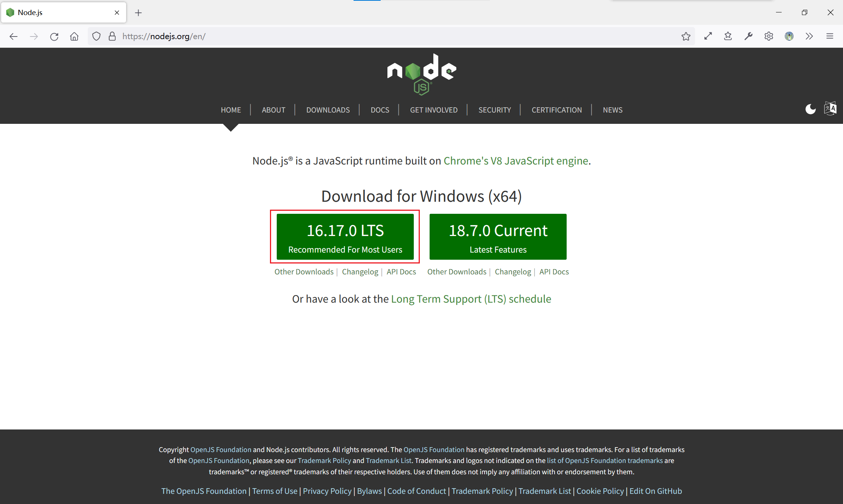
Task: Download 16.17.0 LTS version
Action: 345,237
